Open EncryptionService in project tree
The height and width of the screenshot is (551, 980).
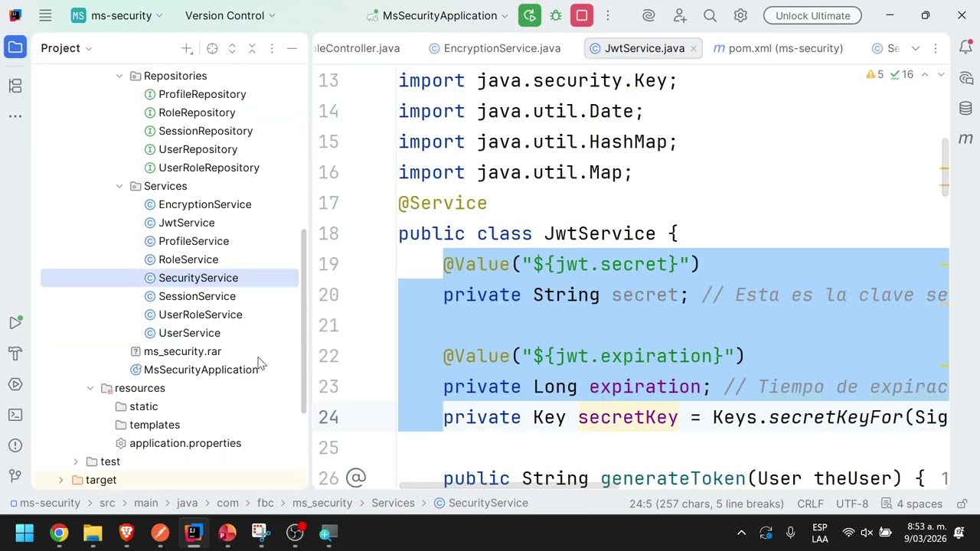click(204, 204)
